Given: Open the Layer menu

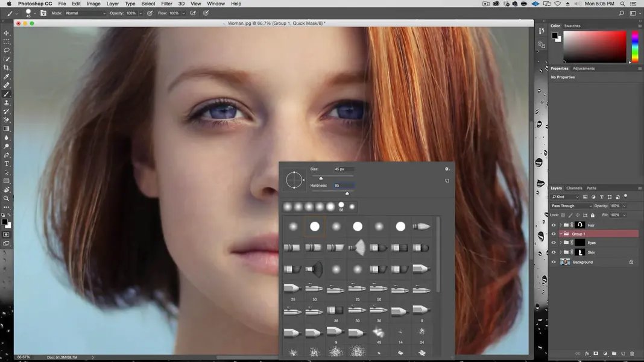Looking at the screenshot, I should pyautogui.click(x=113, y=4).
